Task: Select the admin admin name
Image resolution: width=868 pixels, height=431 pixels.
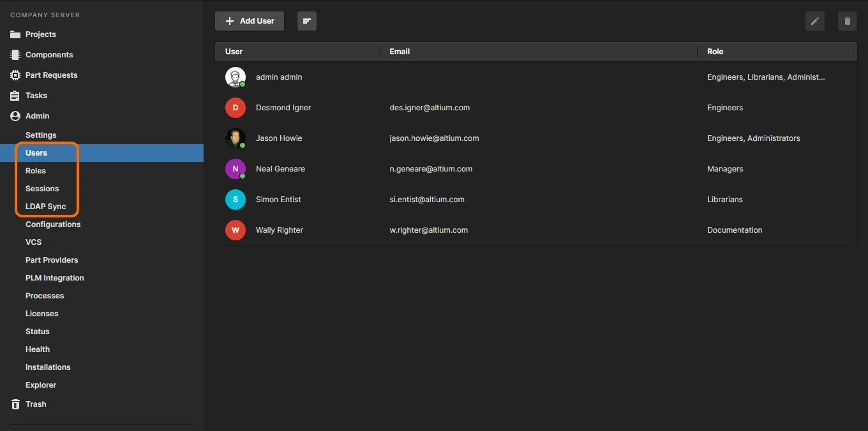Action: click(279, 77)
